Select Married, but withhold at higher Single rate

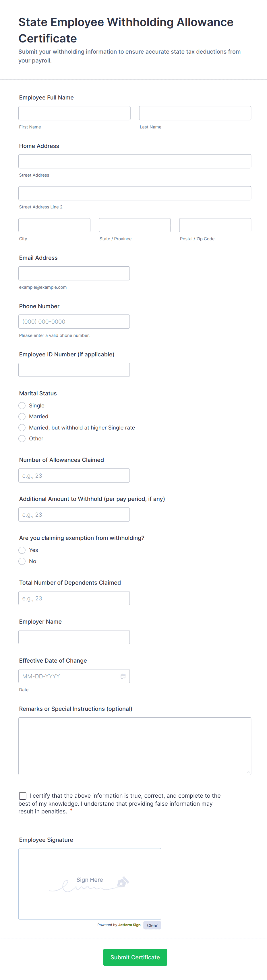[x=22, y=427]
